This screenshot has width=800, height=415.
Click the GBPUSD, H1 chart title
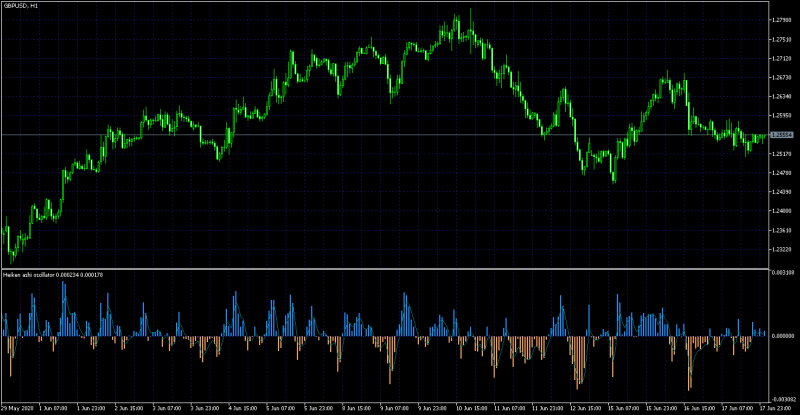(x=20, y=6)
